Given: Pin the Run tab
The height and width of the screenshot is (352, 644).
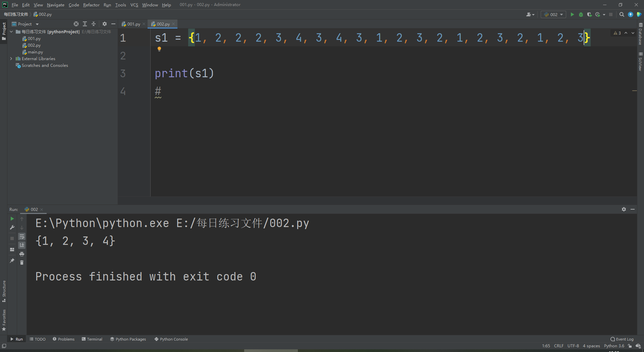Looking at the screenshot, I should 12,260.
